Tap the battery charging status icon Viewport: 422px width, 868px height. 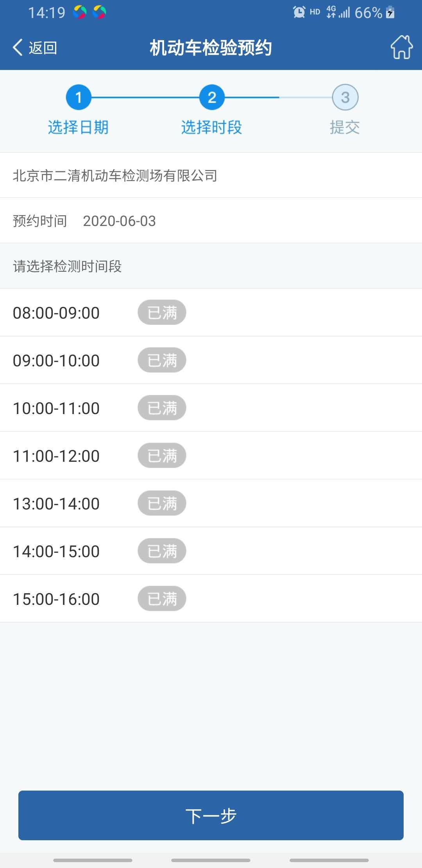(390, 13)
